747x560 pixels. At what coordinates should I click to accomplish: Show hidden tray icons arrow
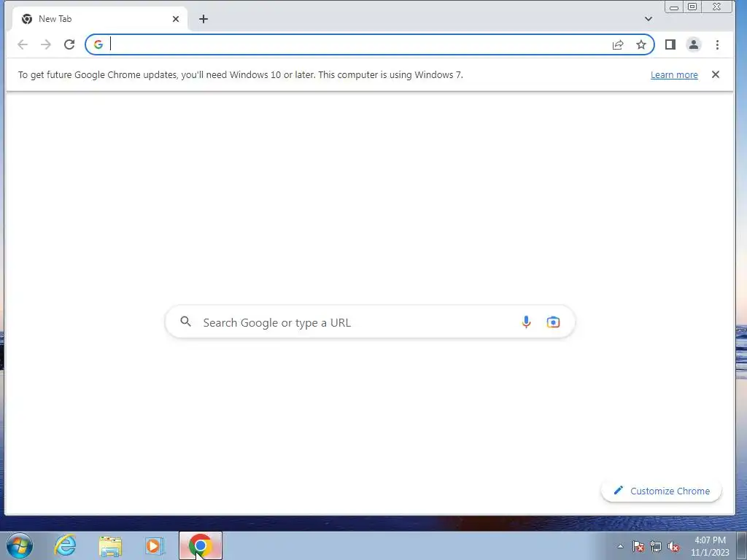coord(620,546)
